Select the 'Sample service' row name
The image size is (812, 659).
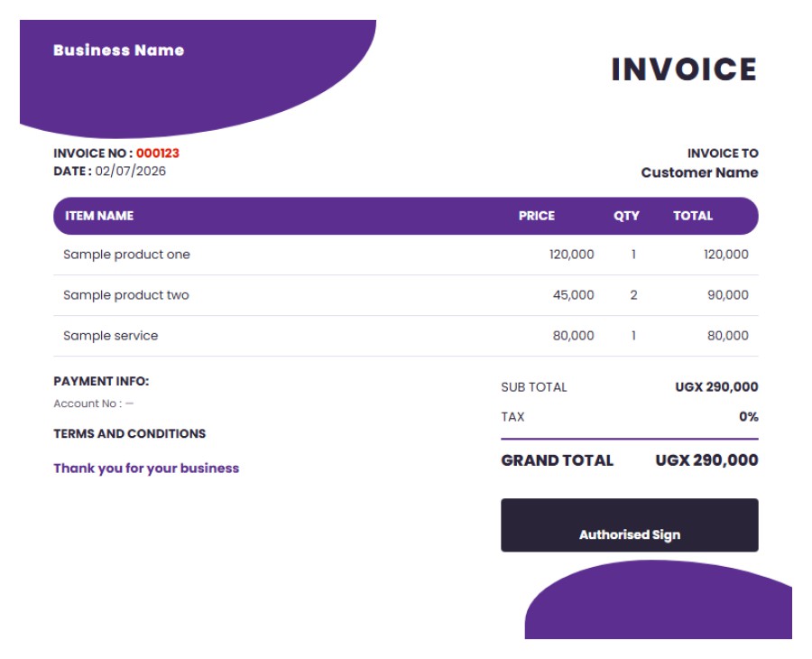coord(110,336)
